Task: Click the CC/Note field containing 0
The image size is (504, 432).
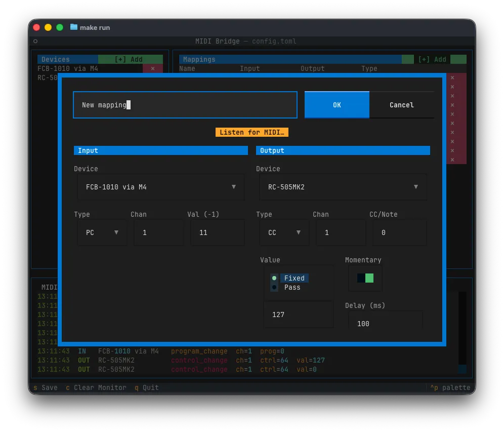Action: 400,232
